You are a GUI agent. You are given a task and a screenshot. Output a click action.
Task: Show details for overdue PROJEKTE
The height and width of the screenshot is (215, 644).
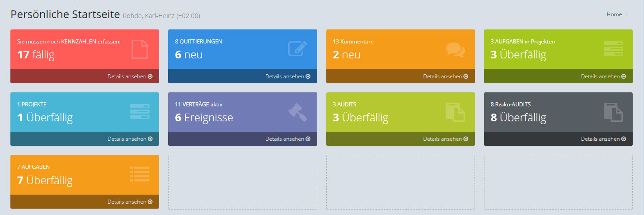[x=130, y=139]
